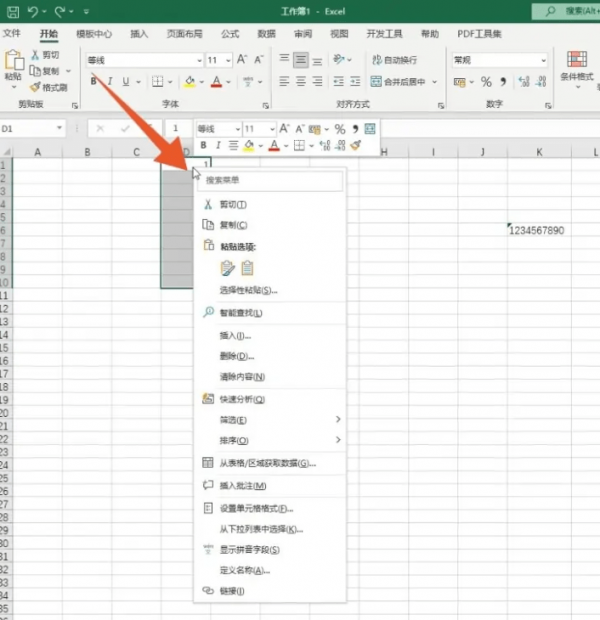Click Merge and Center (合并后居中) button
The image size is (600, 620).
pyautogui.click(x=397, y=81)
